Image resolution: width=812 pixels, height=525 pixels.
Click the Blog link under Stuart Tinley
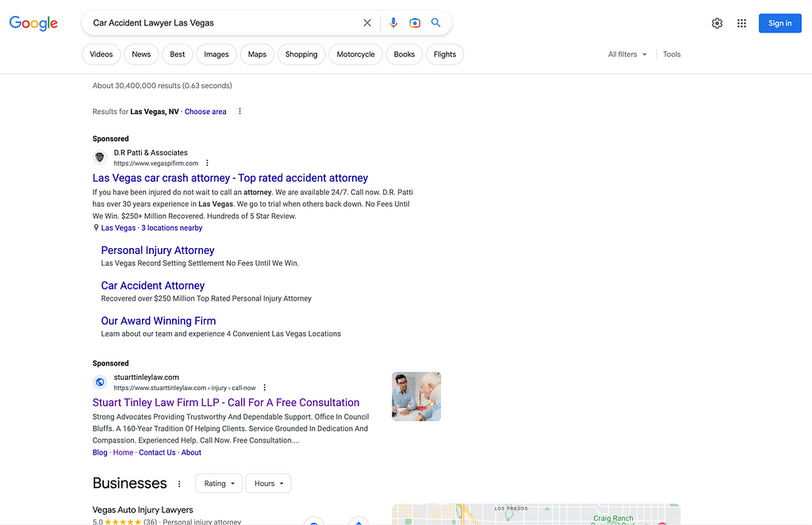point(100,453)
